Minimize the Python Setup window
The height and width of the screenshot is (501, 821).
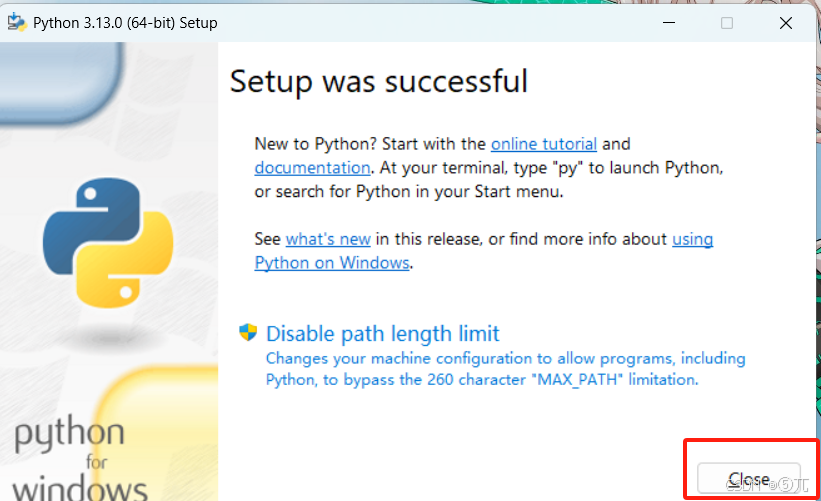coord(669,23)
